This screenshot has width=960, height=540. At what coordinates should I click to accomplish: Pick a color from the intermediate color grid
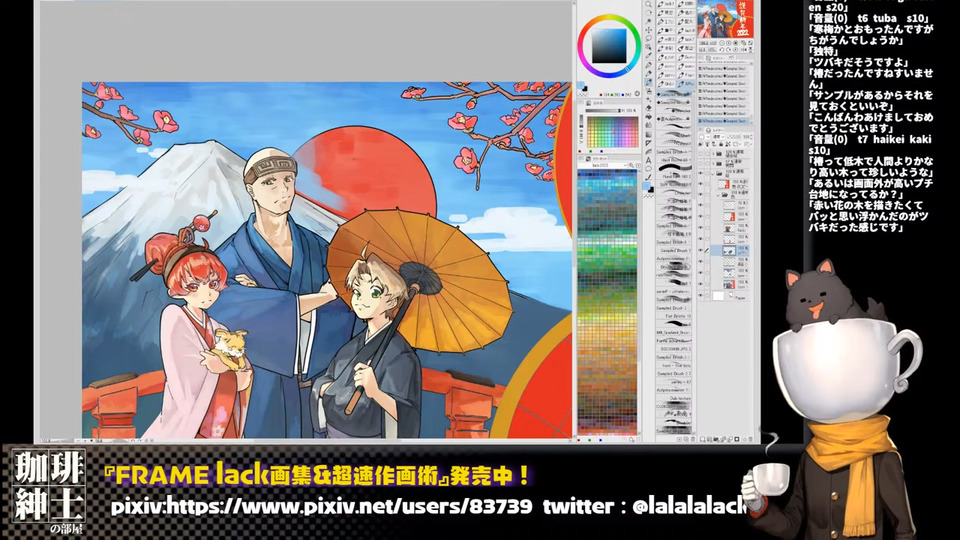(x=613, y=132)
